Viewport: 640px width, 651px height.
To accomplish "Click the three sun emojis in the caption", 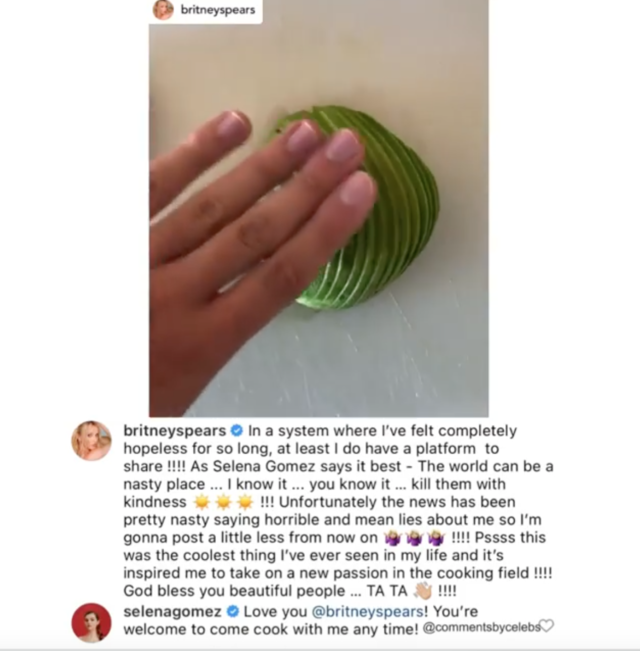I will pyautogui.click(x=223, y=502).
